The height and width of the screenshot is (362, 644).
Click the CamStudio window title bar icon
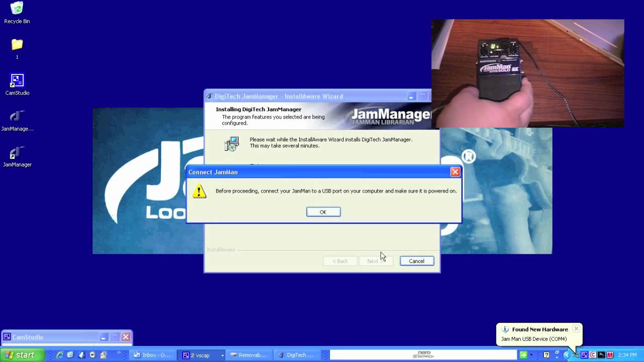7,337
